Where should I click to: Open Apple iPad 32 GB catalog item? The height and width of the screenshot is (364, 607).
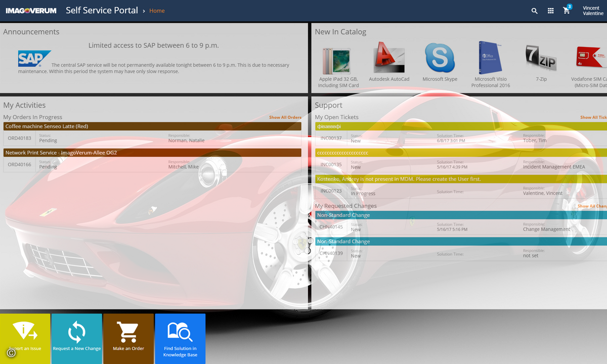[x=338, y=65]
